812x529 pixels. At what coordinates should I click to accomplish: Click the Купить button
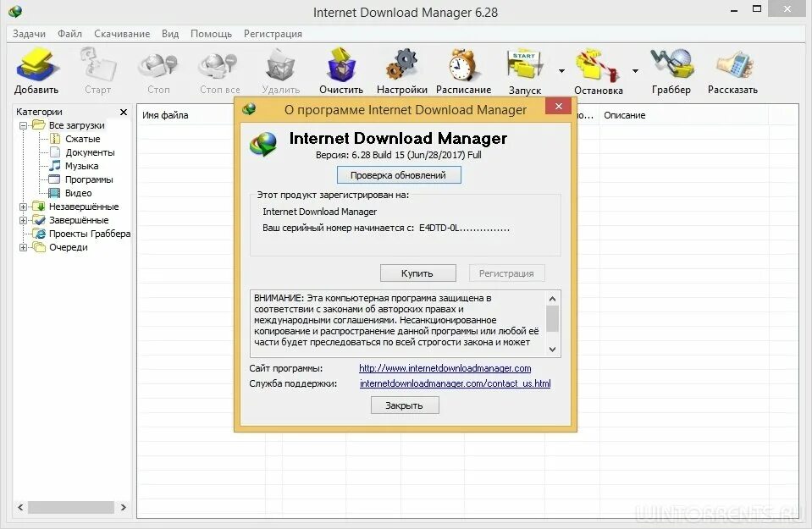[417, 273]
